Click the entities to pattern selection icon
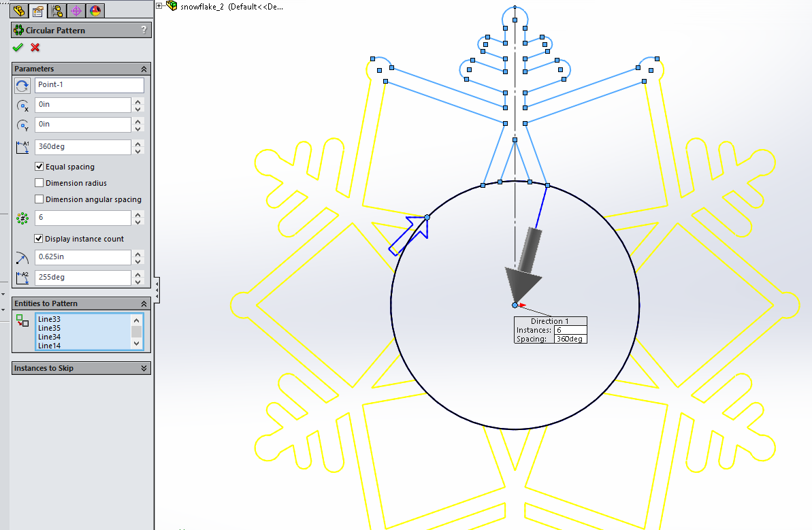Viewport: 812px width, 530px height. 22,320
